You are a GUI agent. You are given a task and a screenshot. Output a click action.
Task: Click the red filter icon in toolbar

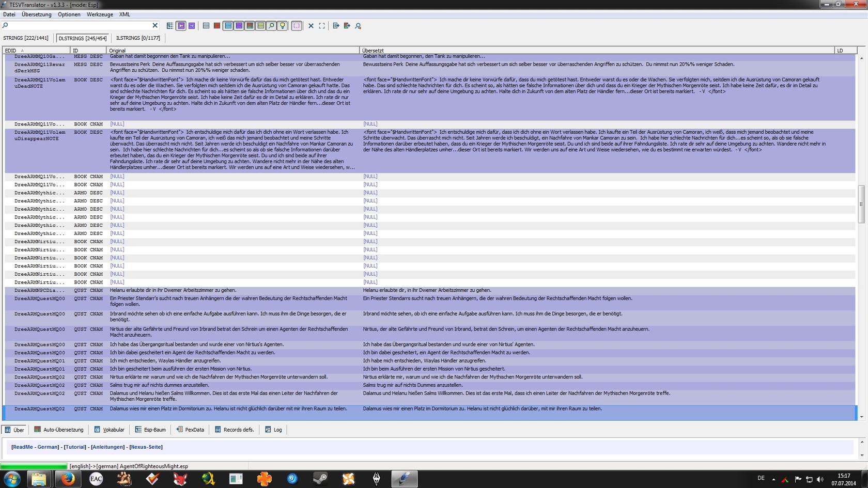[x=217, y=26]
